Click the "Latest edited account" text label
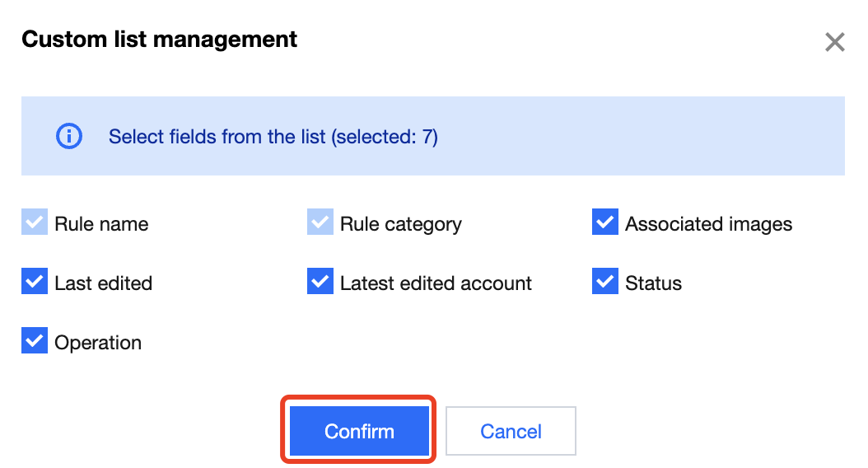Image resolution: width=868 pixels, height=468 pixels. 436,283
